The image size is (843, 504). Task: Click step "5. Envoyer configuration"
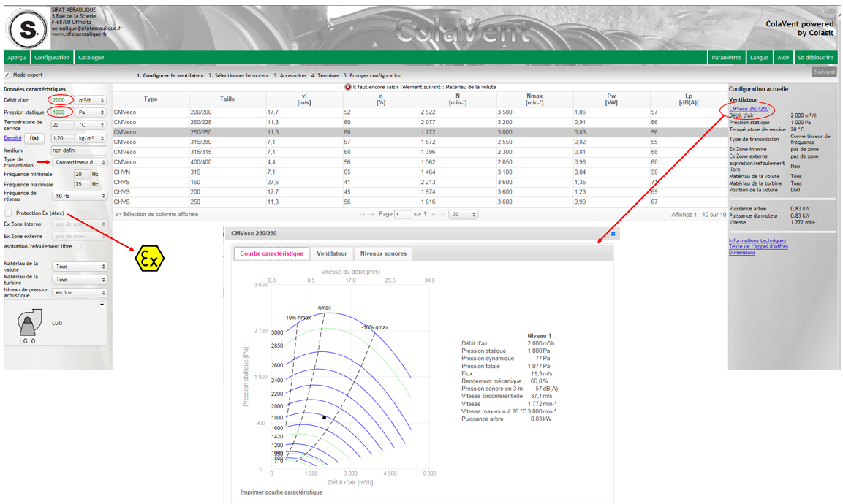(x=373, y=76)
